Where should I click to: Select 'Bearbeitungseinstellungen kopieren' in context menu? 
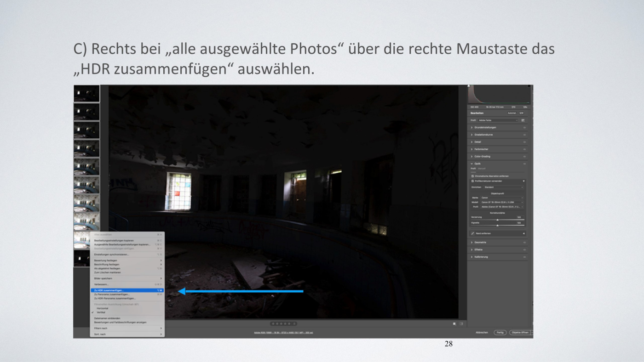click(127, 240)
